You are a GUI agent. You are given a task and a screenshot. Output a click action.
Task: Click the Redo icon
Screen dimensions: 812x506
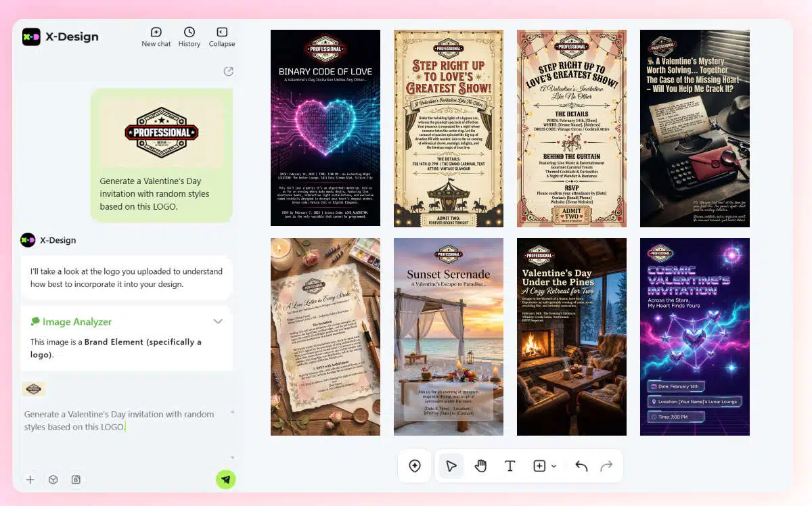point(606,466)
